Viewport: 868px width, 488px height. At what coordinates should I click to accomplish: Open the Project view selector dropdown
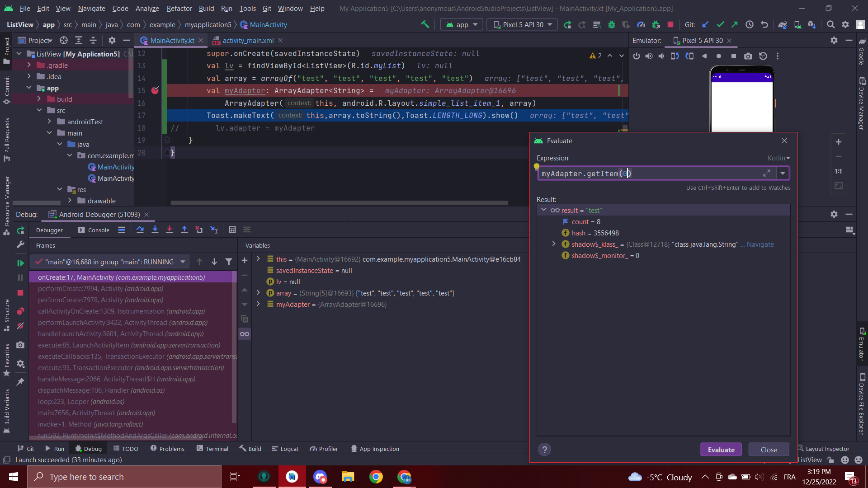(x=35, y=40)
